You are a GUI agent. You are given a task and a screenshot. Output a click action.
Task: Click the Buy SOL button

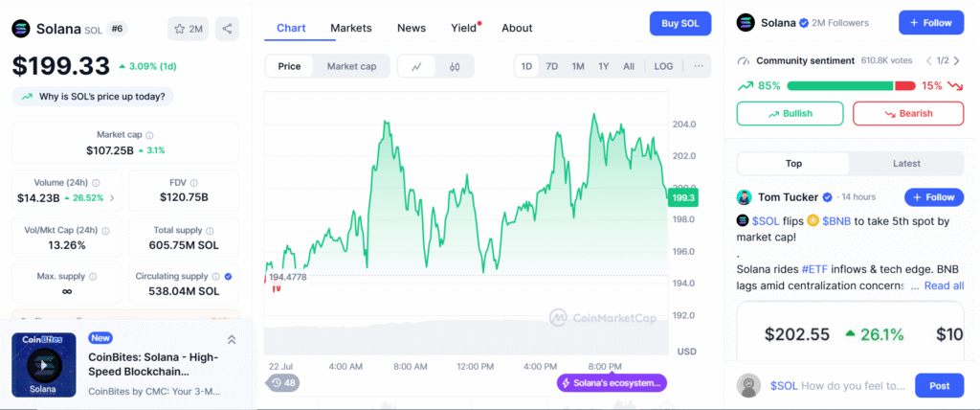681,23
